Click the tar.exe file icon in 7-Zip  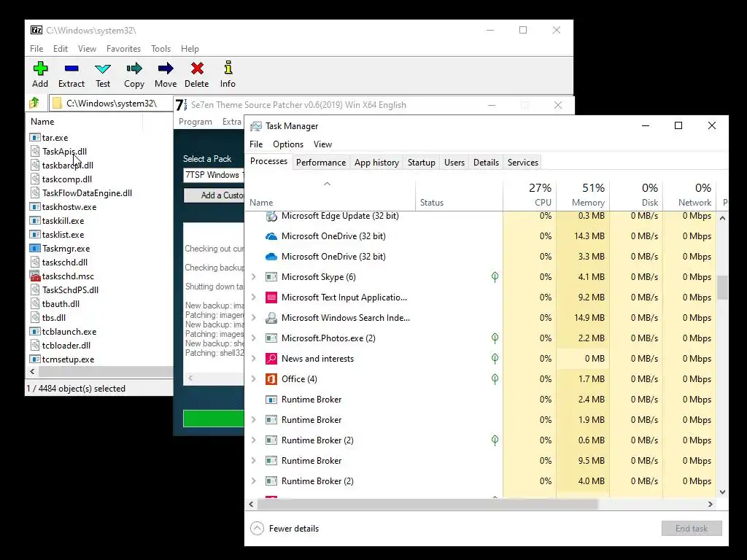[x=35, y=137]
